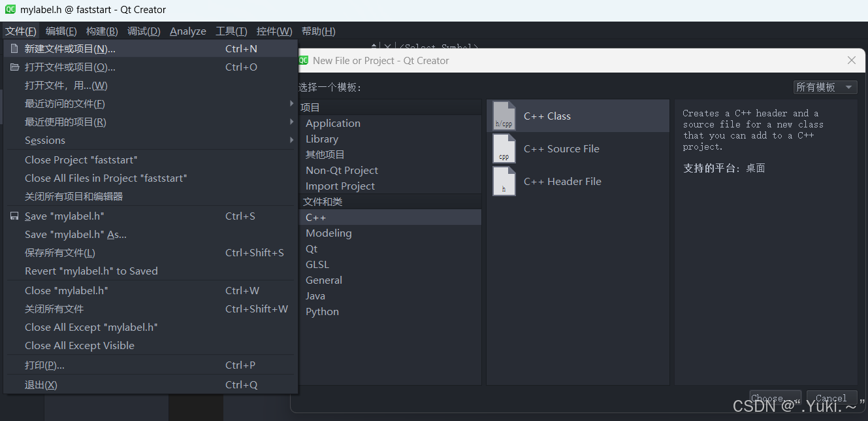Expand 最近访问的文件 submenu arrow
Image resolution: width=868 pixels, height=421 pixels.
coord(291,103)
